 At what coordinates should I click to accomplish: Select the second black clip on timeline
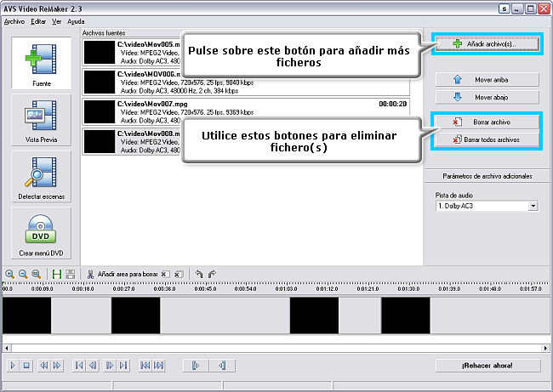click(x=136, y=315)
